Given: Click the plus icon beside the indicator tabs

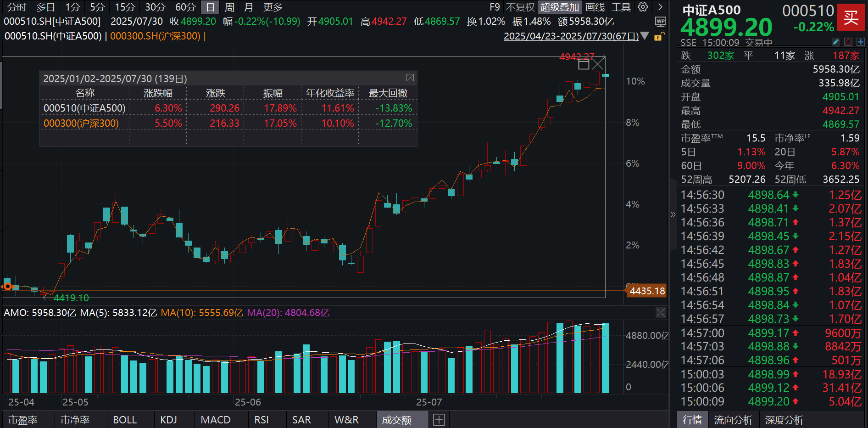Looking at the screenshot, I should (439, 419).
